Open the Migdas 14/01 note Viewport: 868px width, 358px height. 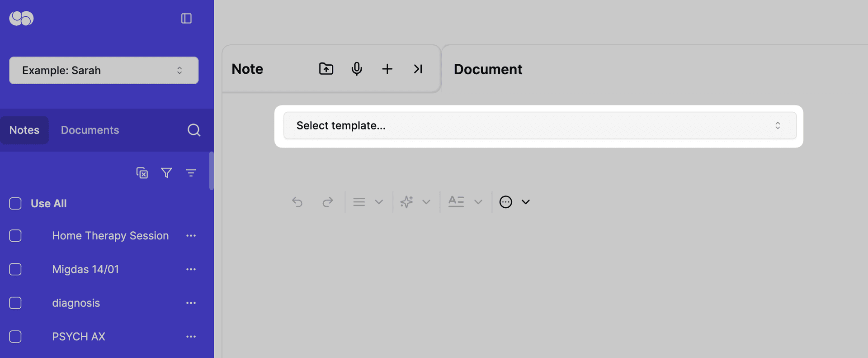(x=85, y=269)
